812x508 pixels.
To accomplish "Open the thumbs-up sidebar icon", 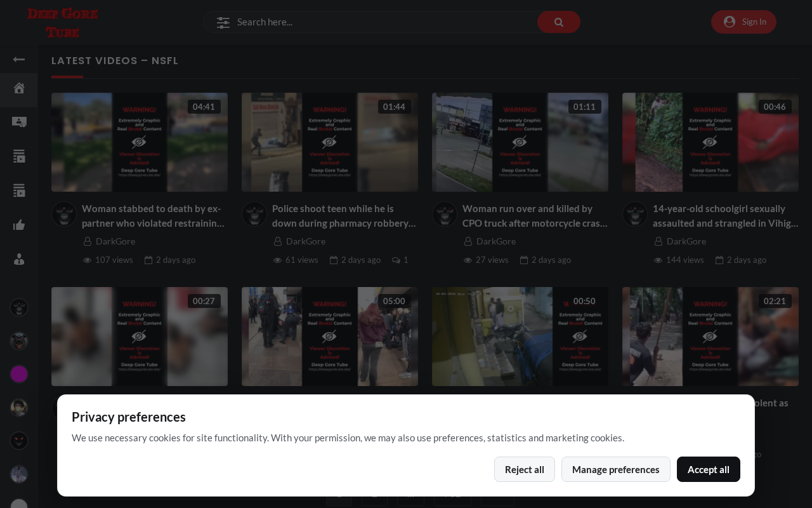I will [19, 225].
